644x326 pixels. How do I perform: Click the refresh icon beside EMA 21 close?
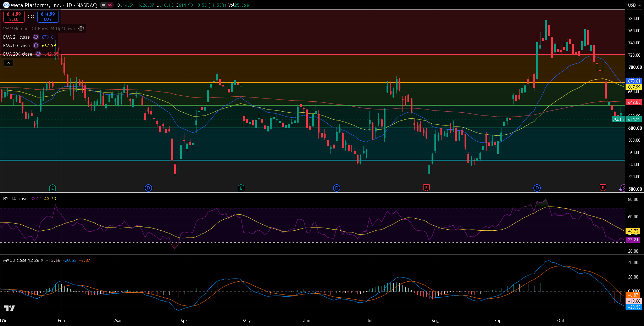(36, 37)
